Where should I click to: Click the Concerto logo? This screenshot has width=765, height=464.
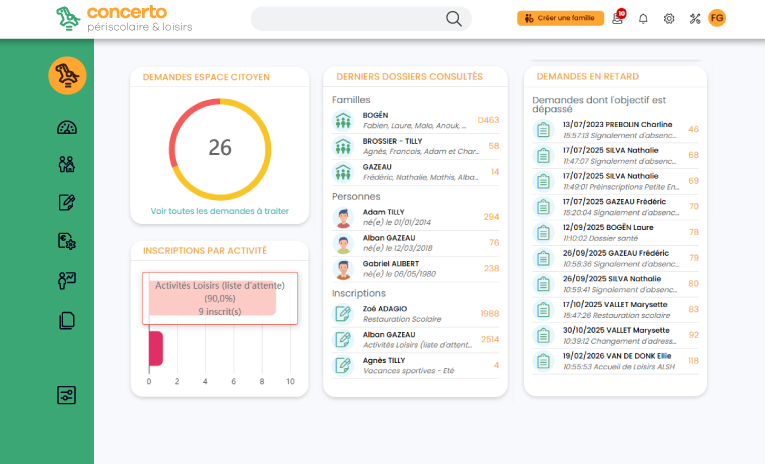[x=124, y=19]
